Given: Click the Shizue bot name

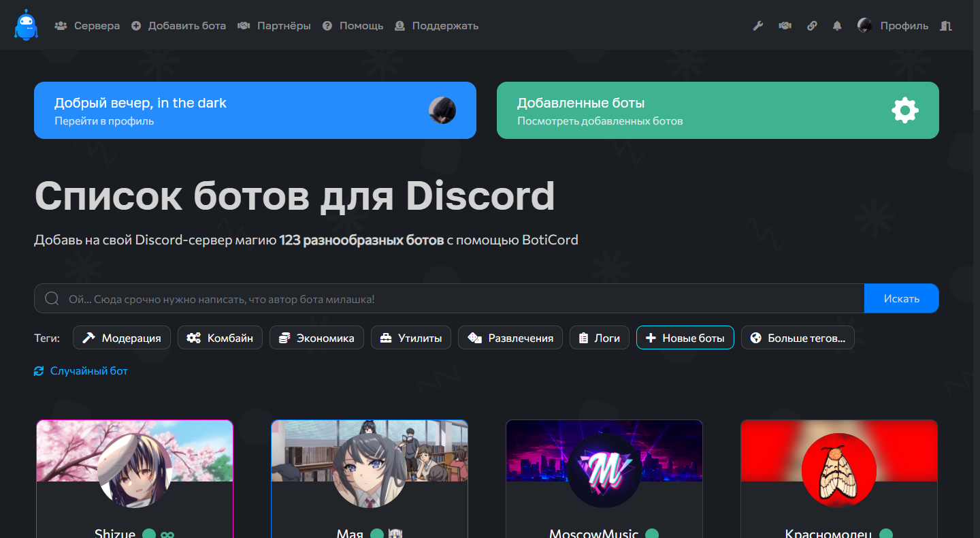Looking at the screenshot, I should (115, 533).
